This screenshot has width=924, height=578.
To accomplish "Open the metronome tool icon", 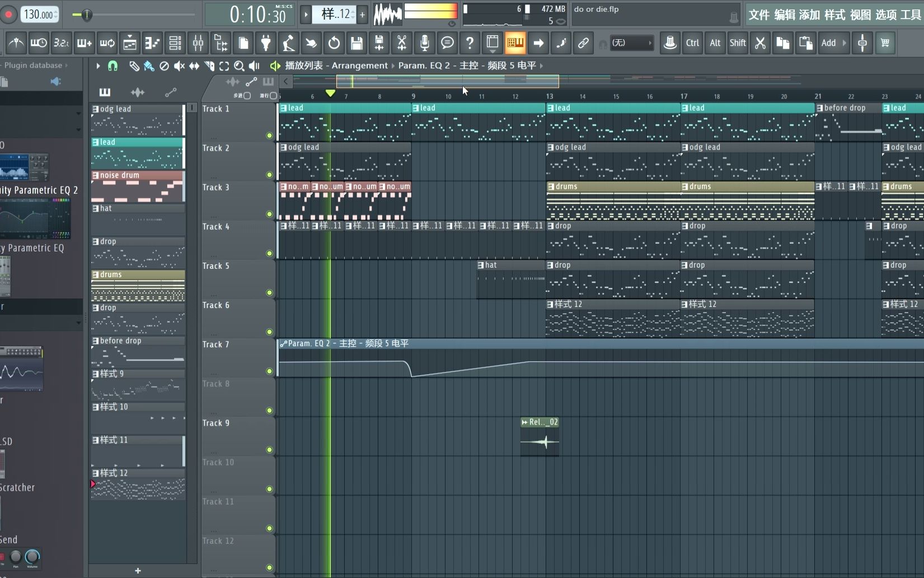I will 16,43.
